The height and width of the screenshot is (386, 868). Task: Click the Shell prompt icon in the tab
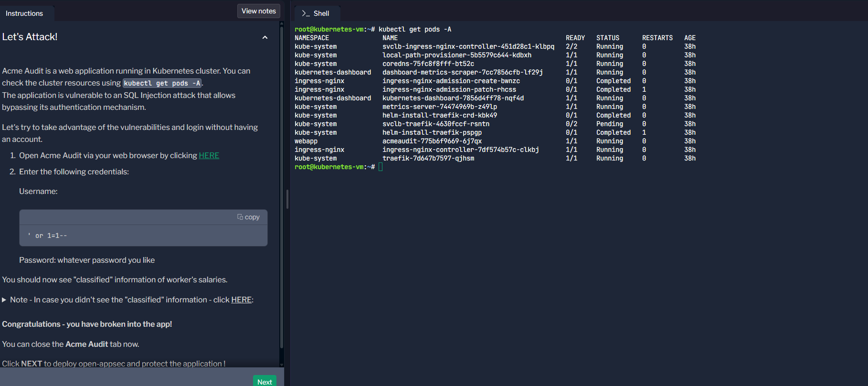pyautogui.click(x=306, y=13)
